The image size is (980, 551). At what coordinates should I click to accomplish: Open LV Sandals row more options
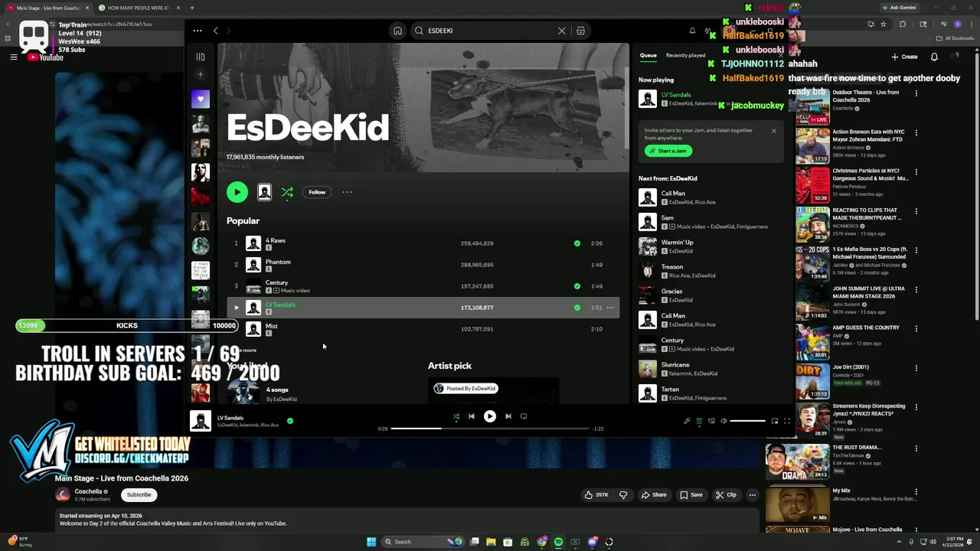(x=610, y=308)
